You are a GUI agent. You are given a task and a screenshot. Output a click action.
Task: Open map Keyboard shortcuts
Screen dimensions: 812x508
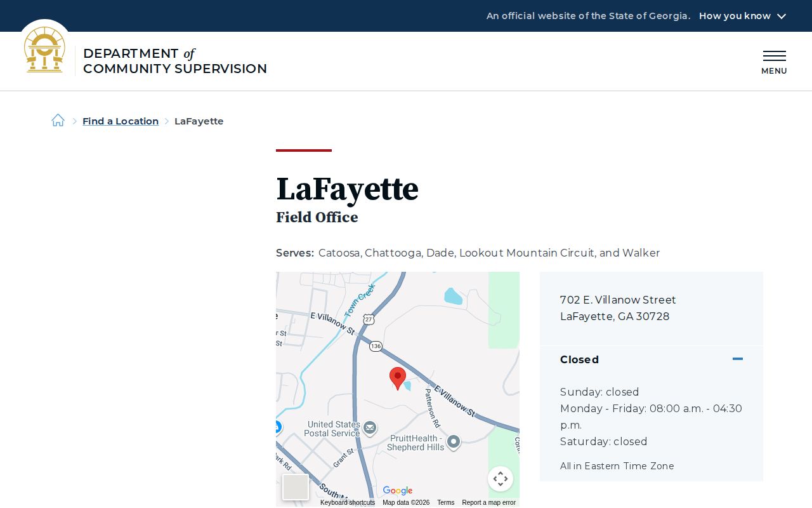coord(348,502)
